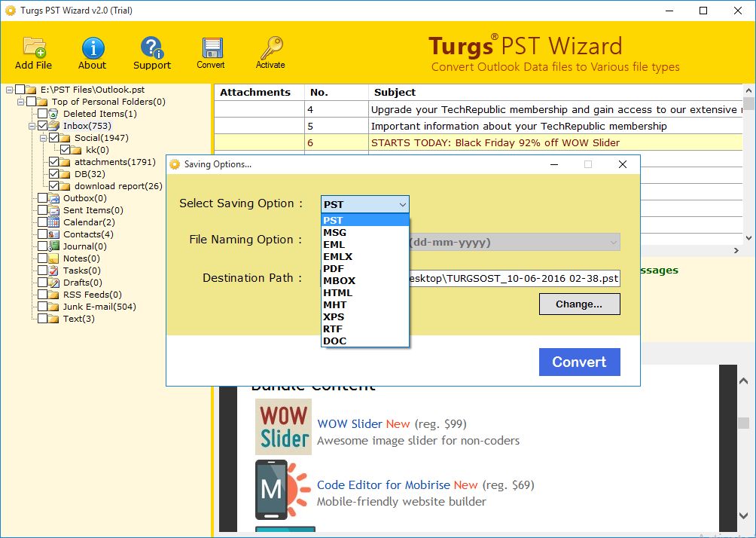
Task: Click the Calendar grid icon
Action: 53,222
